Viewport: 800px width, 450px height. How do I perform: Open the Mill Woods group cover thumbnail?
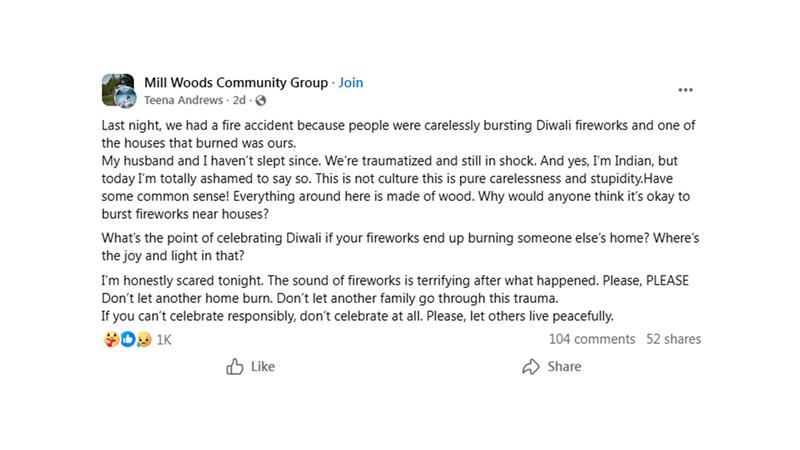coord(113,83)
